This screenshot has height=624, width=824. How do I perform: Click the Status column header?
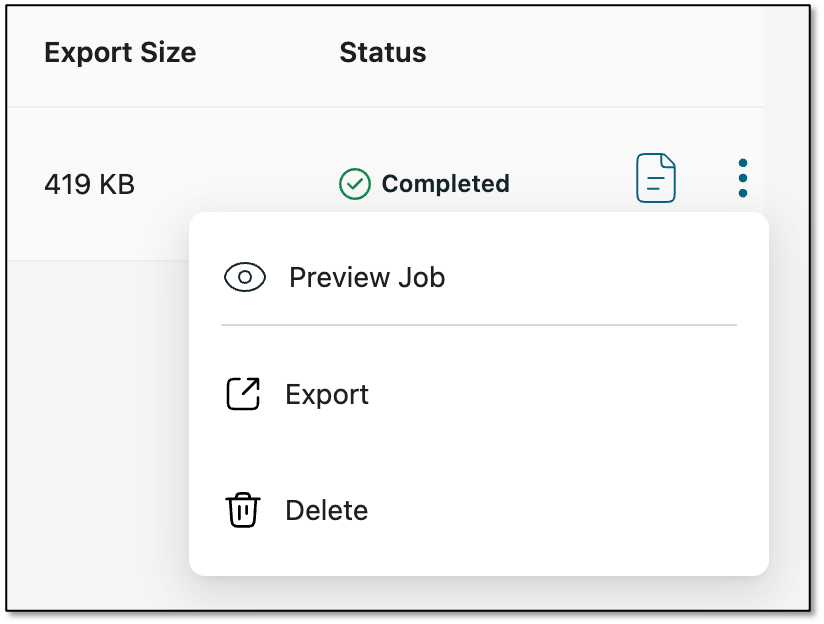coord(383,53)
